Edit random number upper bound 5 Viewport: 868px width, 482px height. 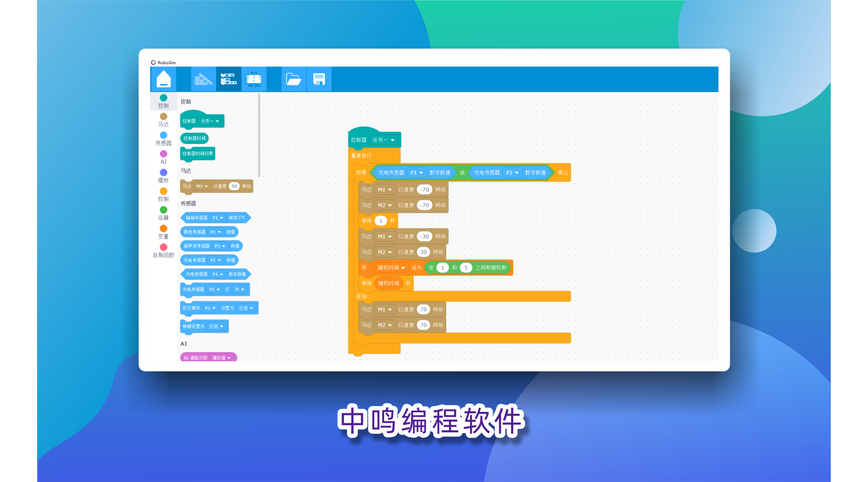(466, 268)
